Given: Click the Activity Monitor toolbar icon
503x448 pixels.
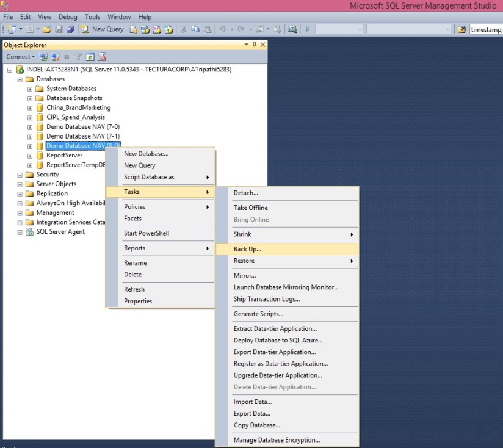Looking at the screenshot, I should 292,29.
